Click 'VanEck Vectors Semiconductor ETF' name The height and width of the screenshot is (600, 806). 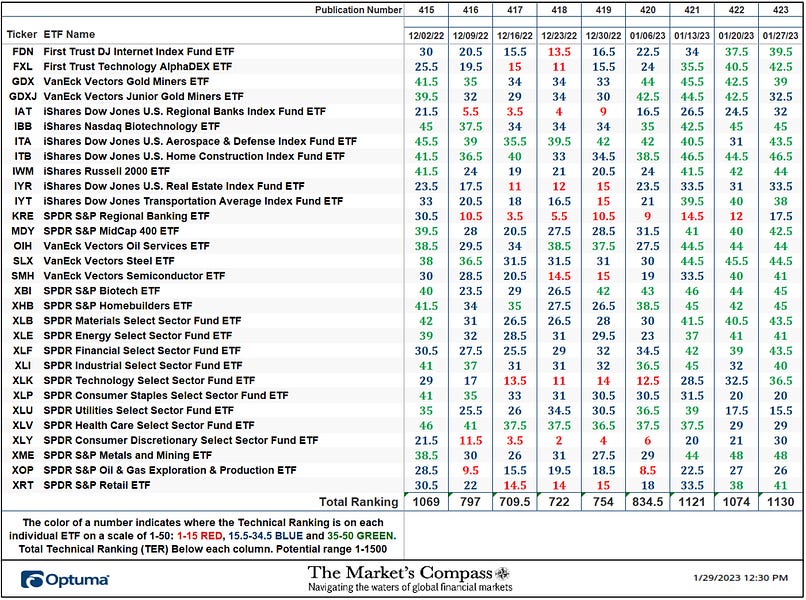pos(134,276)
